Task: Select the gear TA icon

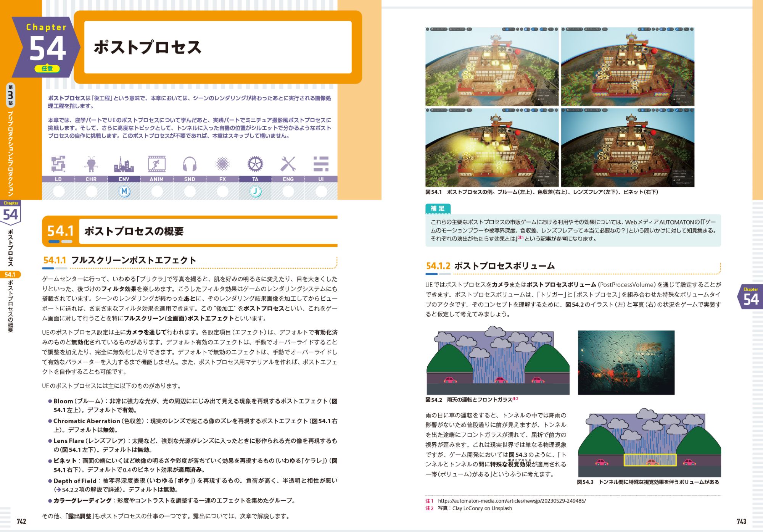Action: click(255, 164)
